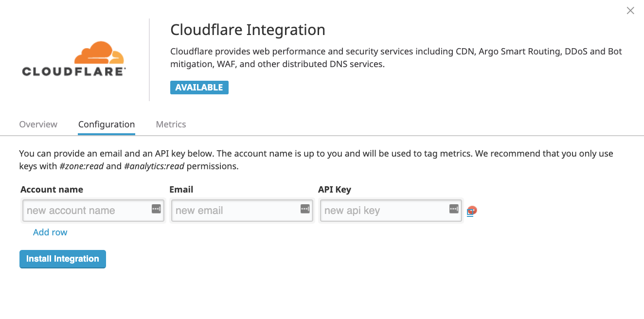The image size is (644, 319).
Task: Click the Cloudflare logo
Action: click(73, 58)
